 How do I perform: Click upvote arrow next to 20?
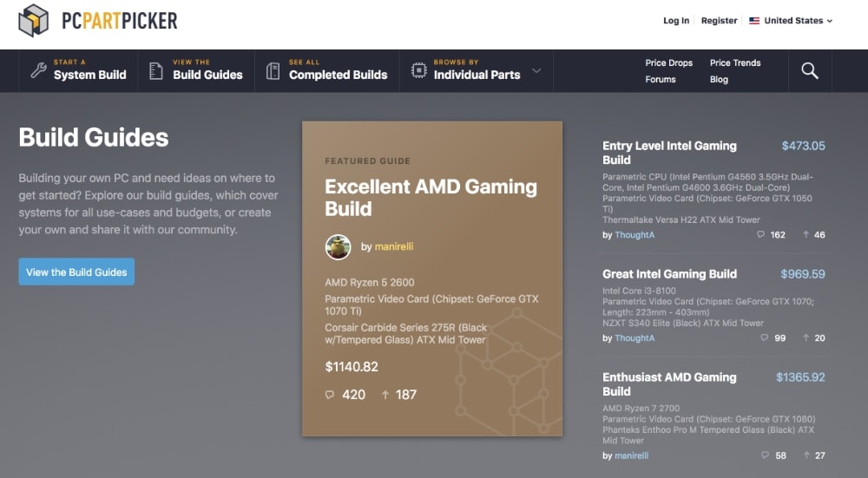[x=806, y=337]
